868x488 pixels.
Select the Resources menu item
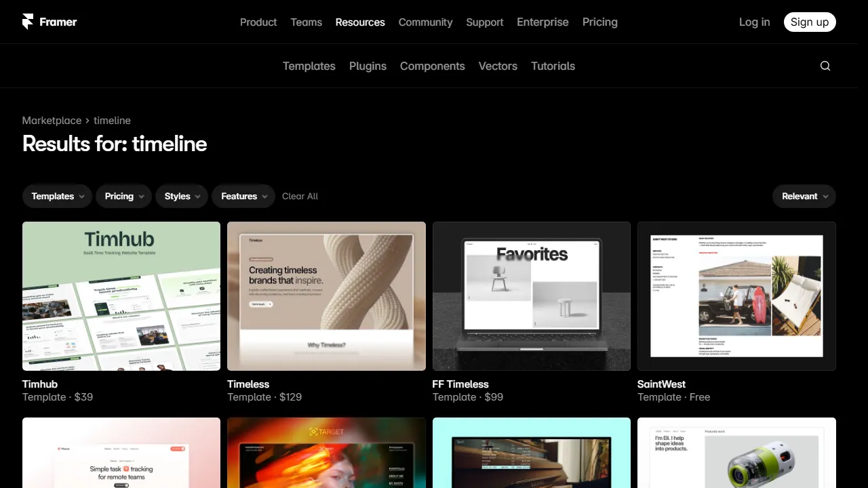coord(360,22)
